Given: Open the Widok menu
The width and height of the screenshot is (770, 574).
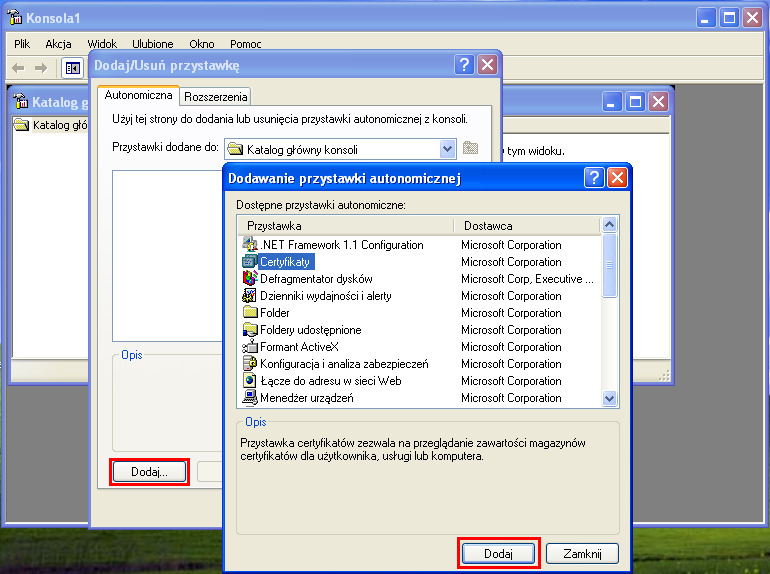Looking at the screenshot, I should click(102, 44).
